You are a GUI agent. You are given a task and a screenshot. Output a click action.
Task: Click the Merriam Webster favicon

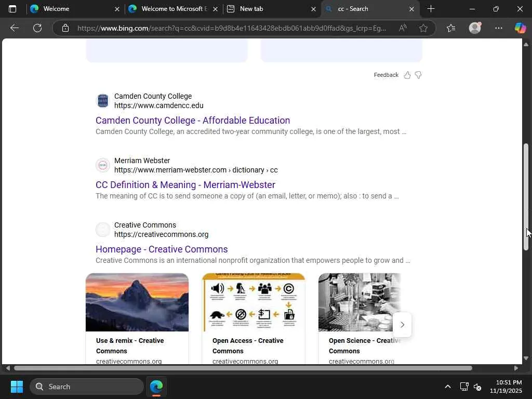[x=103, y=165]
